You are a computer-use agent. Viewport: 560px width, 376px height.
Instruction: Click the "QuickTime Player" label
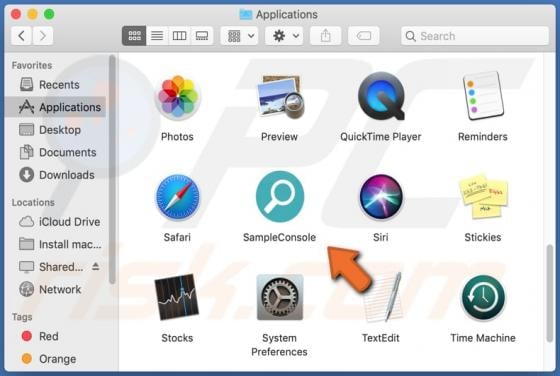click(x=381, y=136)
